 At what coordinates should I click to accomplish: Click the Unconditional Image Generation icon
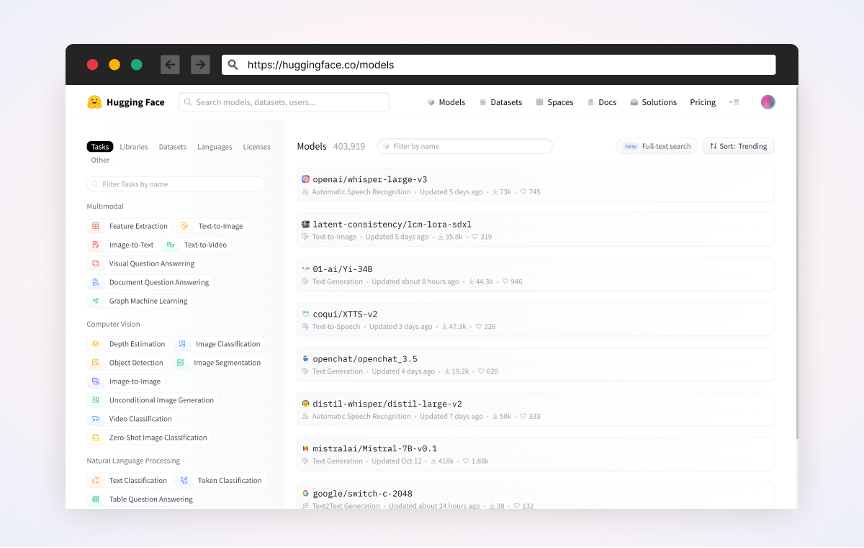(96, 400)
